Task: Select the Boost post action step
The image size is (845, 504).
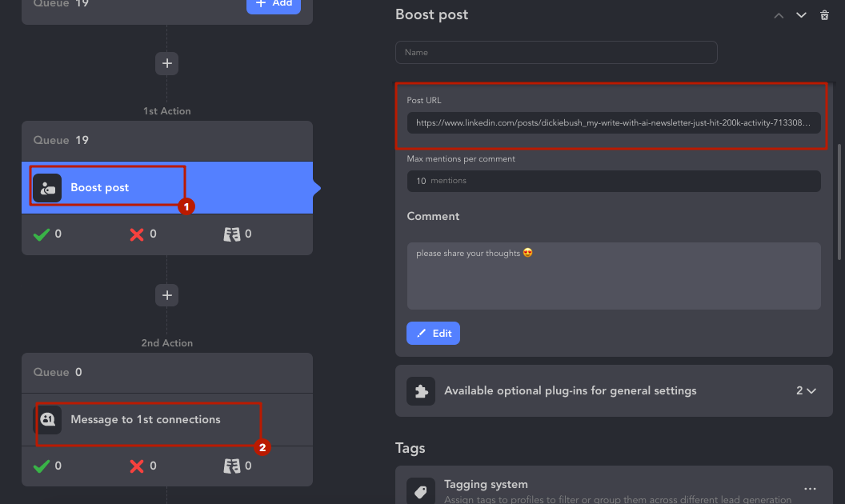Action: coord(167,188)
